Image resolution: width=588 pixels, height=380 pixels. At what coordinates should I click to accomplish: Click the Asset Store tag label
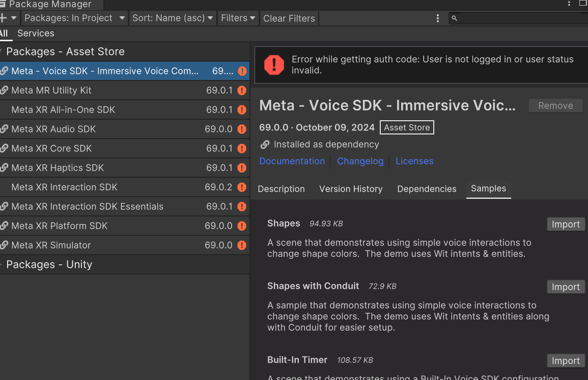pyautogui.click(x=407, y=127)
